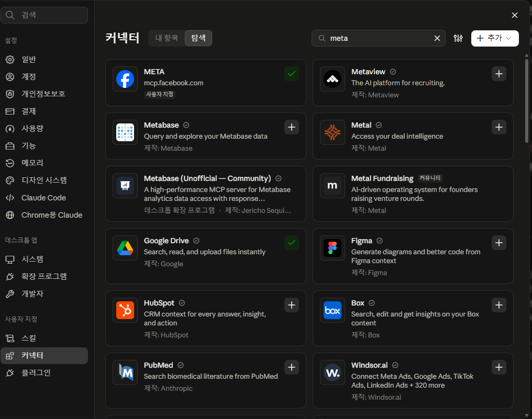
Task: Select 디자인 시스템 in the sidebar
Action: pos(44,180)
